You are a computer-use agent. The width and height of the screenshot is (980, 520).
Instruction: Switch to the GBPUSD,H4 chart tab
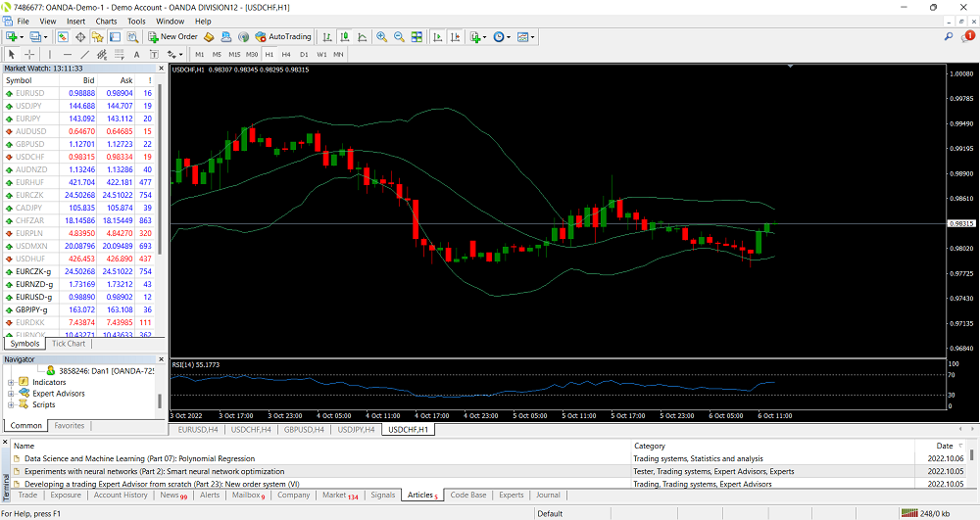tap(304, 430)
